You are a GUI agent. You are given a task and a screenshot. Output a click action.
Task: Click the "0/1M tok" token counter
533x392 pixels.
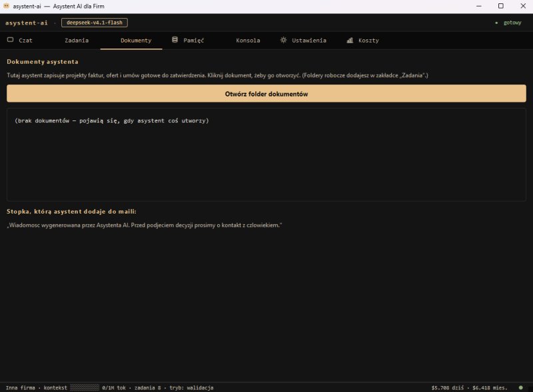tap(114, 387)
